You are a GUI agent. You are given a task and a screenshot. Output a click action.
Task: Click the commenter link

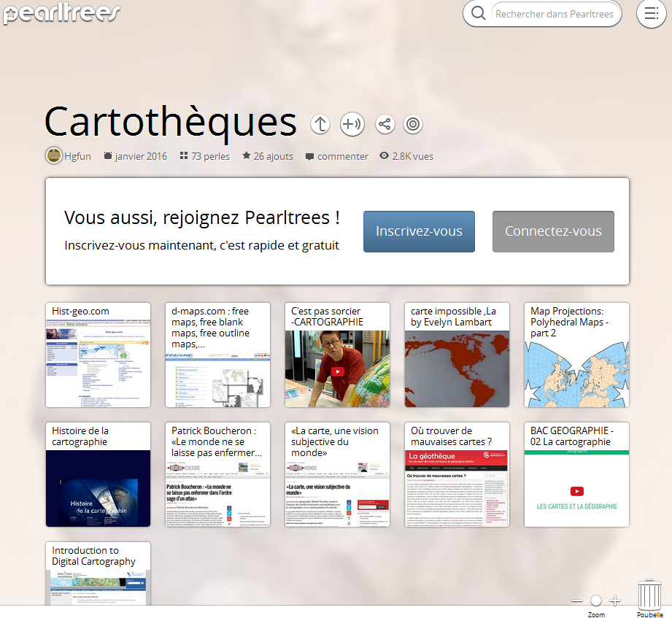pos(337,156)
